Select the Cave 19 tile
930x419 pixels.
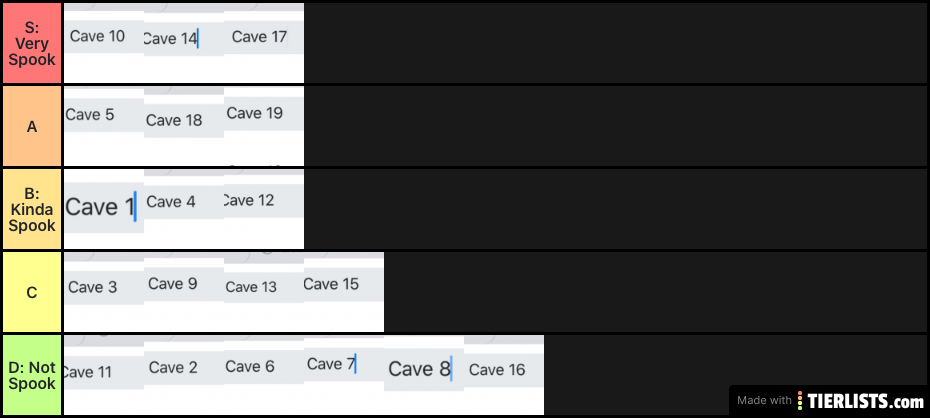[264, 126]
